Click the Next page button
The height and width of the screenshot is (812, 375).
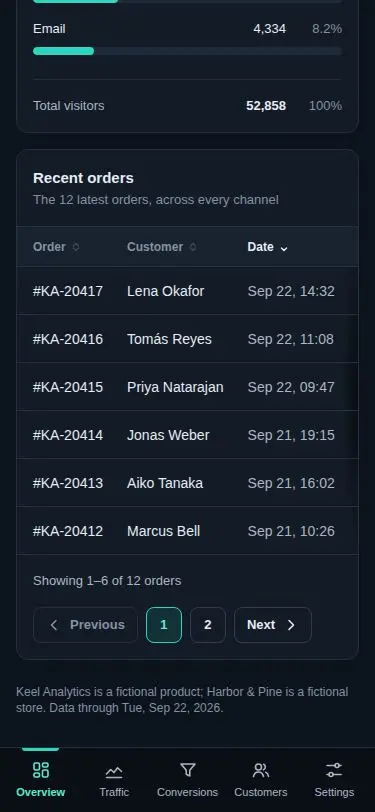click(272, 625)
